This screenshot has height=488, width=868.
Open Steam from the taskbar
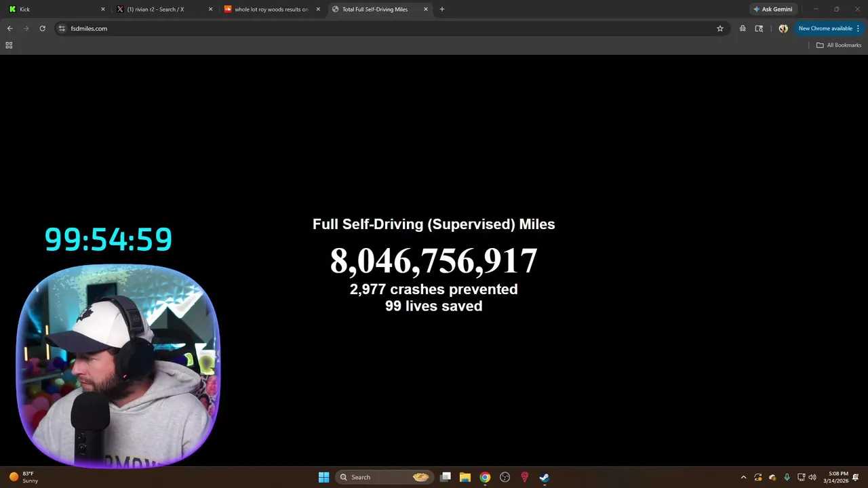coord(544,477)
